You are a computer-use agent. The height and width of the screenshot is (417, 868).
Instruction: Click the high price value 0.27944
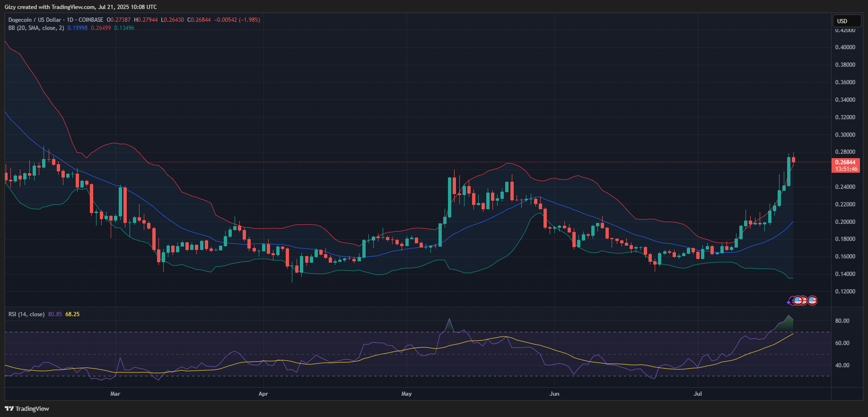click(148, 20)
